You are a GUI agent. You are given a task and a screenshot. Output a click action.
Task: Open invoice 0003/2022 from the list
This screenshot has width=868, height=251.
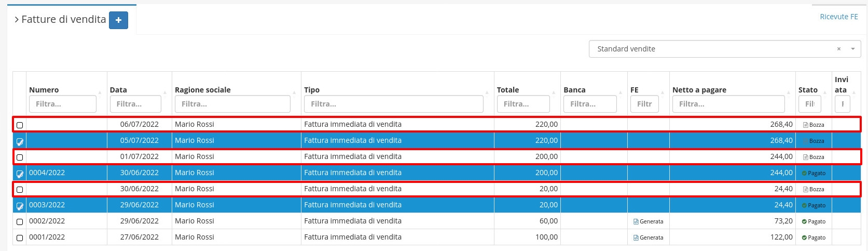[x=47, y=205]
